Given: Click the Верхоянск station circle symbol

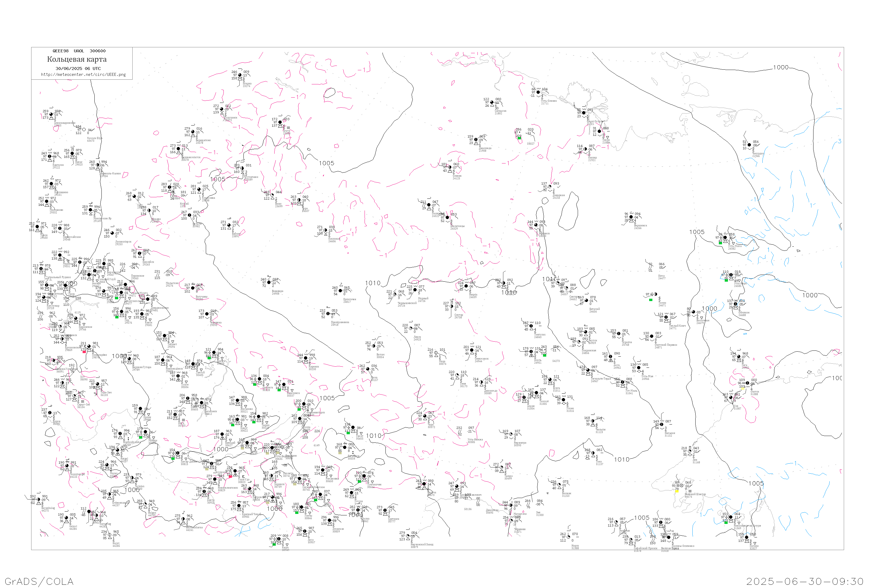Looking at the screenshot, I should point(631,217).
